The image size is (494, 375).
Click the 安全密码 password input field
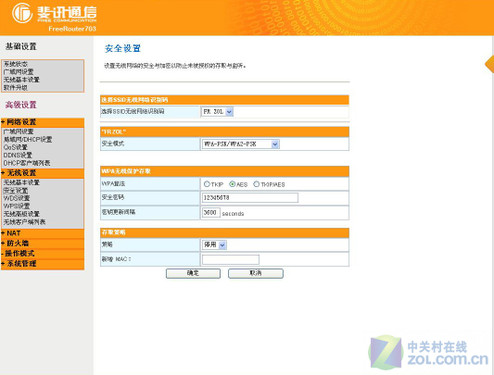pyautogui.click(x=250, y=198)
